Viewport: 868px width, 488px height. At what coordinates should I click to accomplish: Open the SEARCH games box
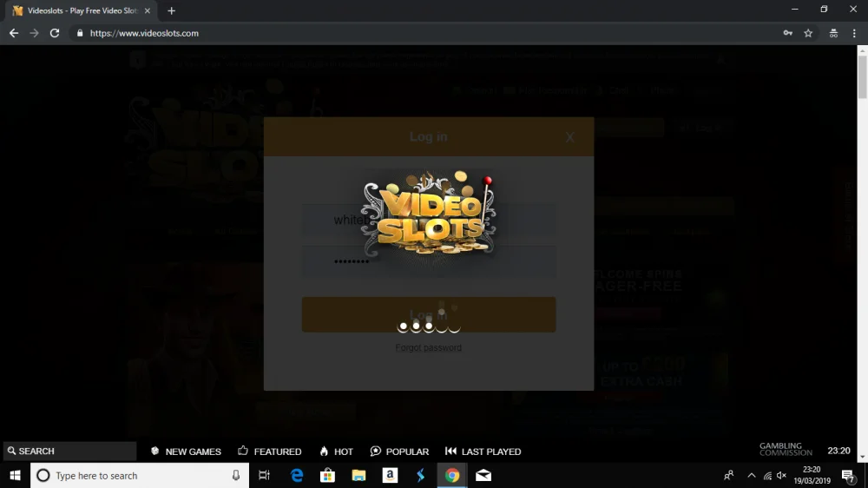point(69,451)
